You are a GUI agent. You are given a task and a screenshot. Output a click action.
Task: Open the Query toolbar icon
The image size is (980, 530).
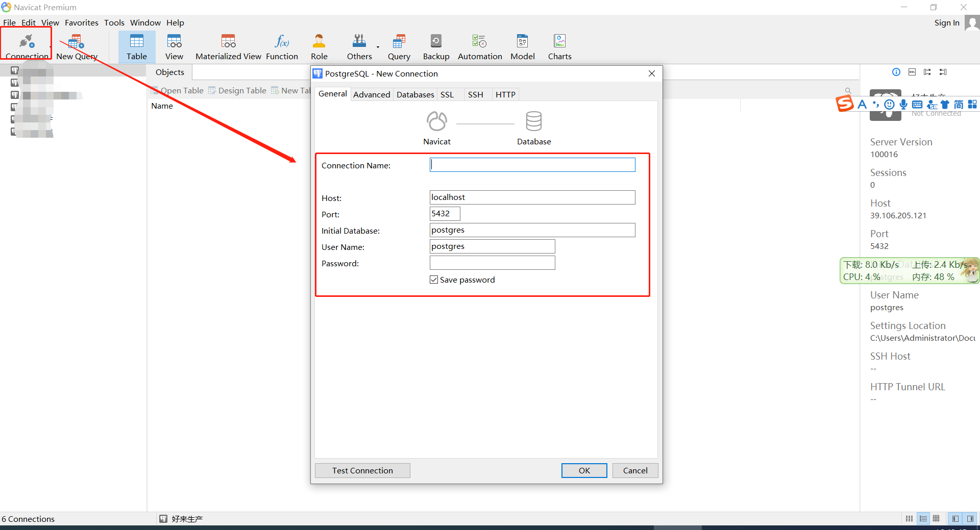click(399, 46)
